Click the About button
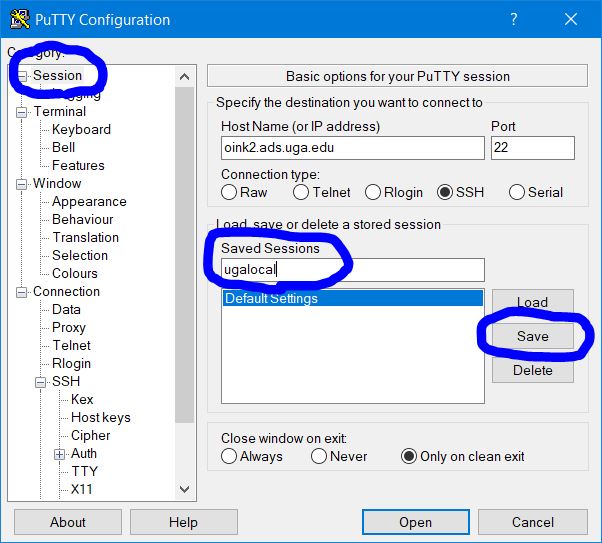Screen dimensions: 602x543 pos(68,522)
